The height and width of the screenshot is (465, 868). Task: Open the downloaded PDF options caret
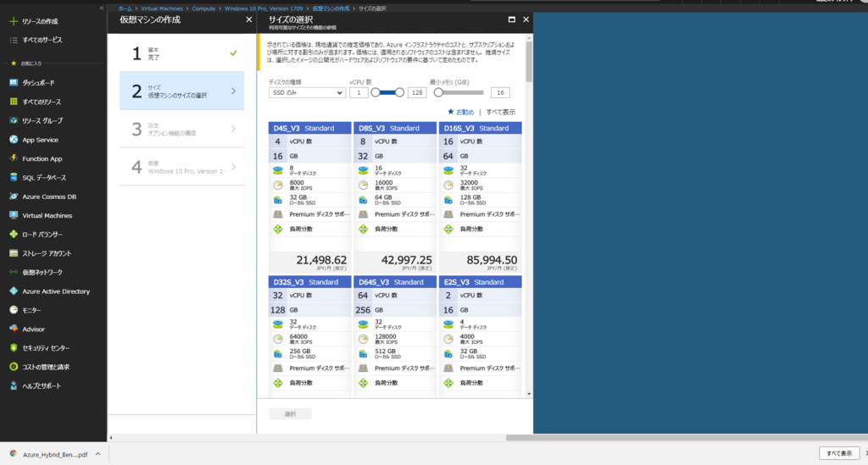[x=98, y=454]
